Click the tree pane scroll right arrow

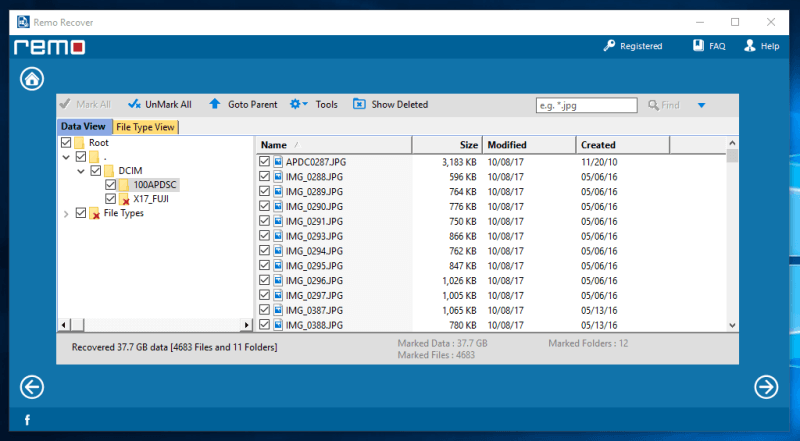pyautogui.click(x=246, y=325)
